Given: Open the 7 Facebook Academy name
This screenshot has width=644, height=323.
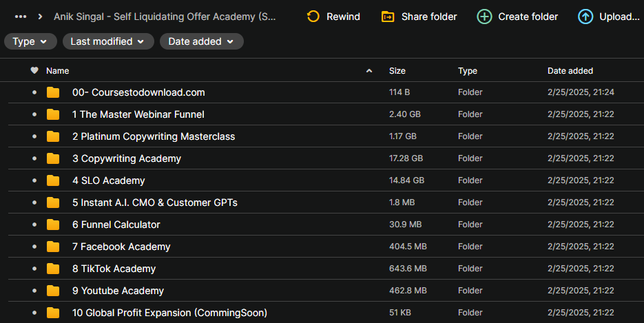Looking at the screenshot, I should coord(121,247).
